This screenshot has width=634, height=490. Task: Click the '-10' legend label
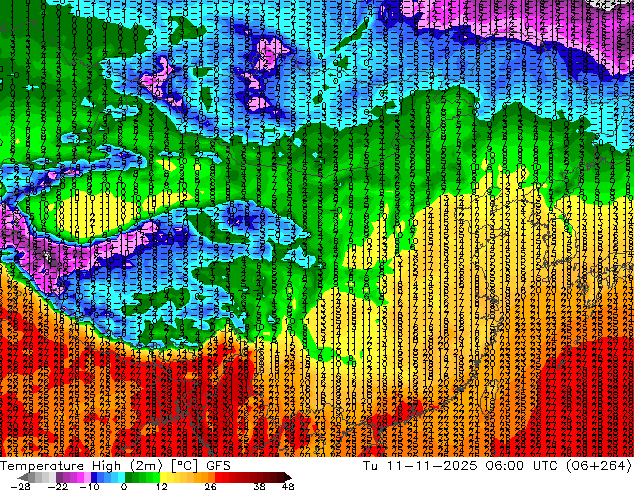(x=89, y=486)
